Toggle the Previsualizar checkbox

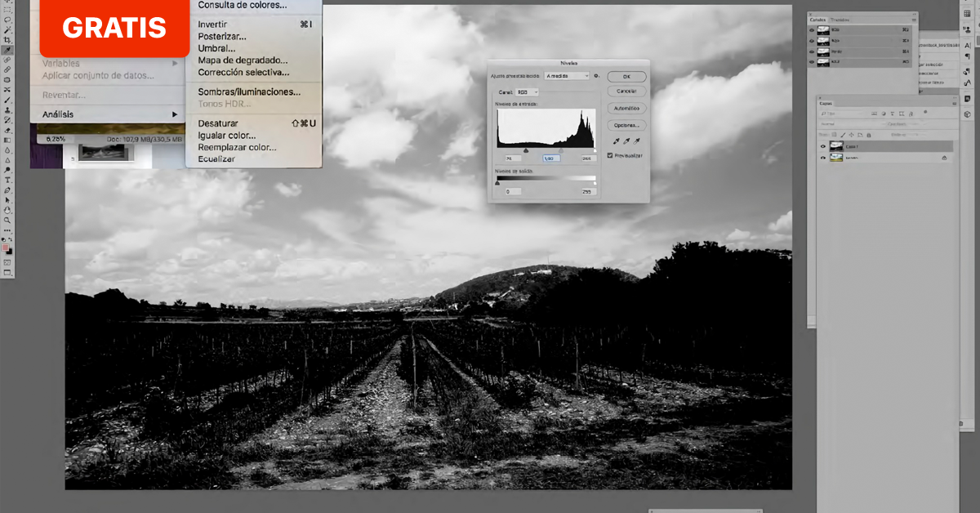[x=610, y=155]
